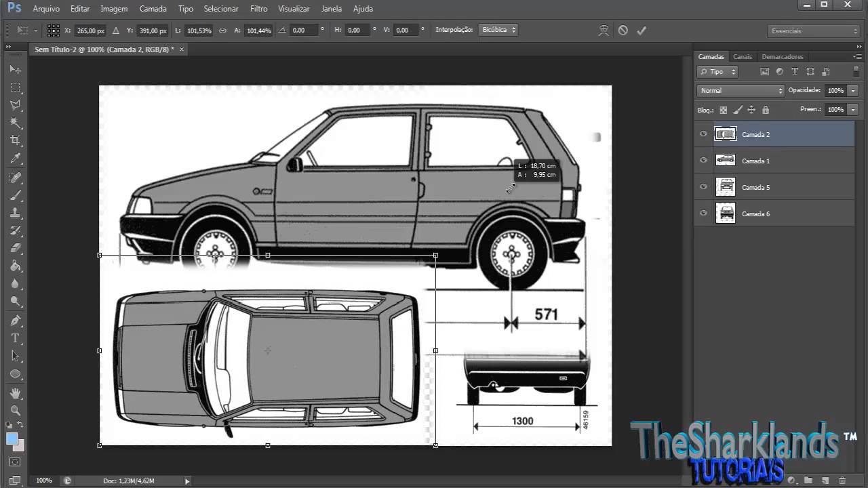Viewport: 868px width, 488px height.
Task: Hide the Camada 1 layer
Action: pyautogui.click(x=703, y=161)
